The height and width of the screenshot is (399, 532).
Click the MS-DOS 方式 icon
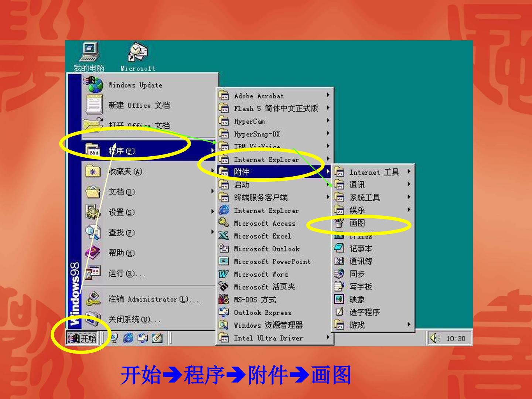tap(224, 299)
